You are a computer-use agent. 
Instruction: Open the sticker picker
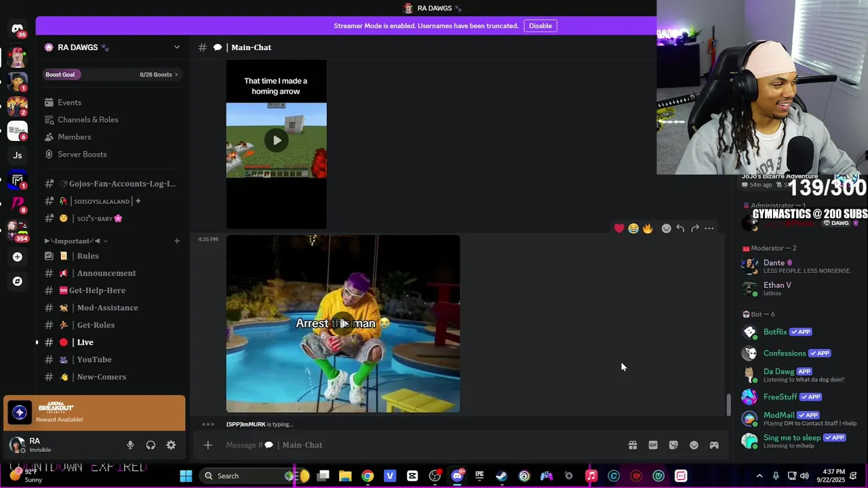pyautogui.click(x=673, y=445)
